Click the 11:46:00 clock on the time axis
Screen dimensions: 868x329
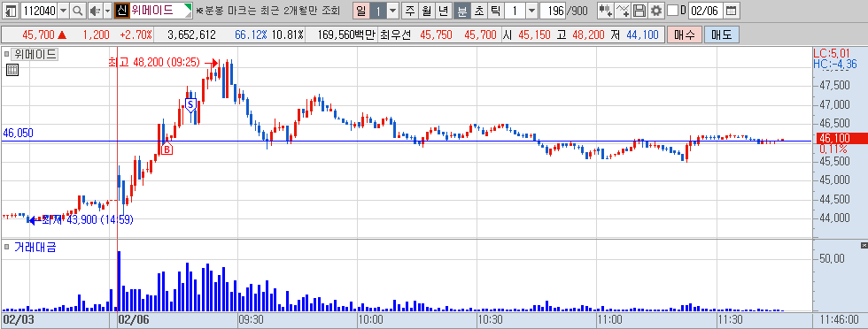click(840, 320)
